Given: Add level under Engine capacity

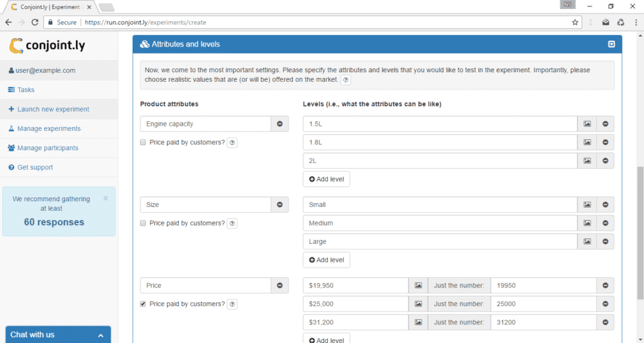Looking at the screenshot, I should 327,179.
